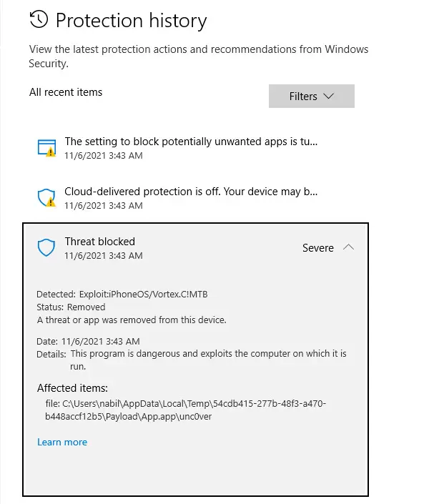Image resolution: width=429 pixels, height=504 pixels.
Task: Click the Severe severity label
Action: 317,248
